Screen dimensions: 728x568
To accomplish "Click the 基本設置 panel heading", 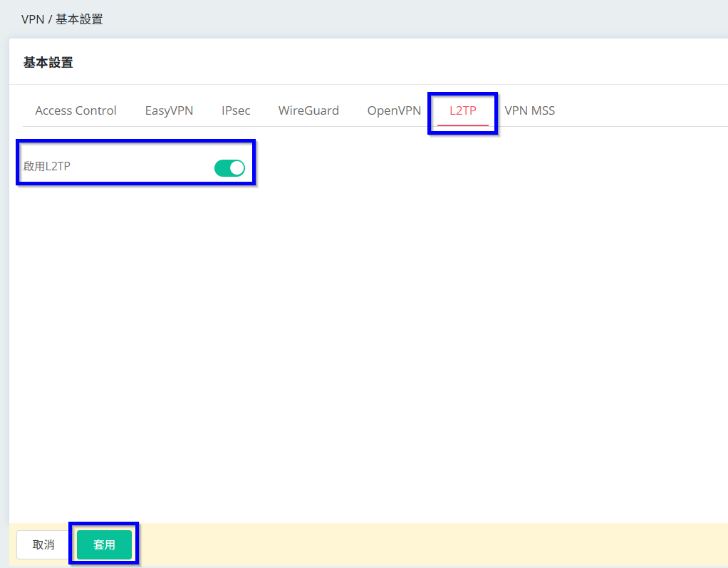I will (x=48, y=63).
